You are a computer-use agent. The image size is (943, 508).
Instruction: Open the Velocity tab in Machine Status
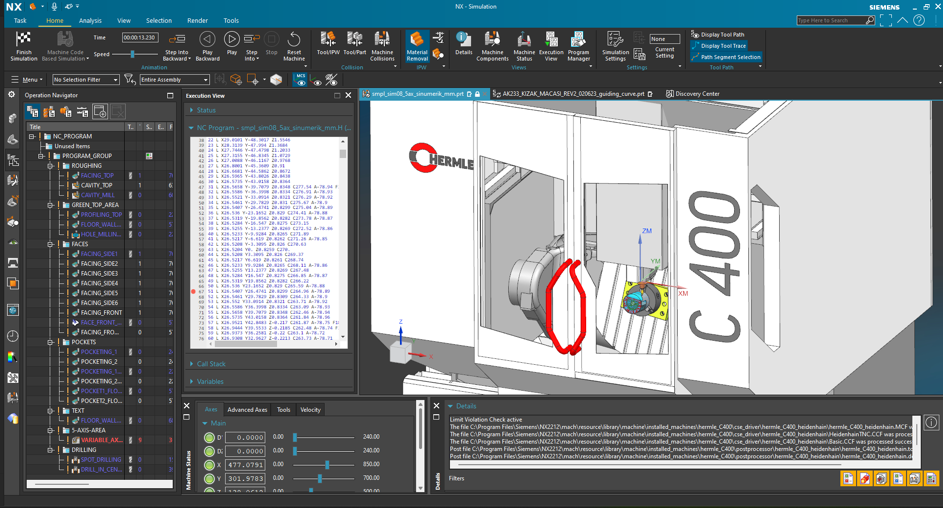tap(310, 409)
